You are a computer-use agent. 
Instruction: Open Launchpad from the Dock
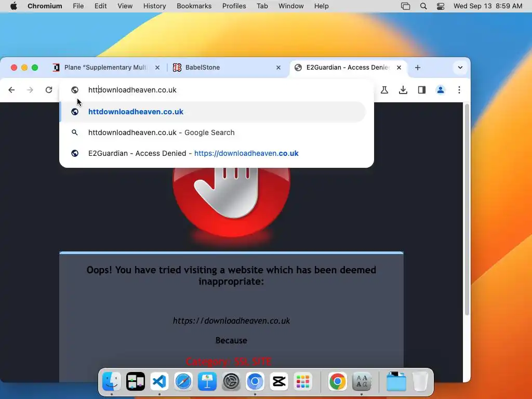point(303,381)
